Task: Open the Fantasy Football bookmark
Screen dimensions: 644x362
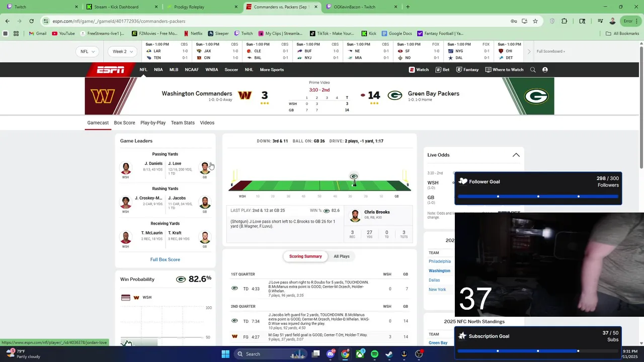Action: tap(440, 34)
